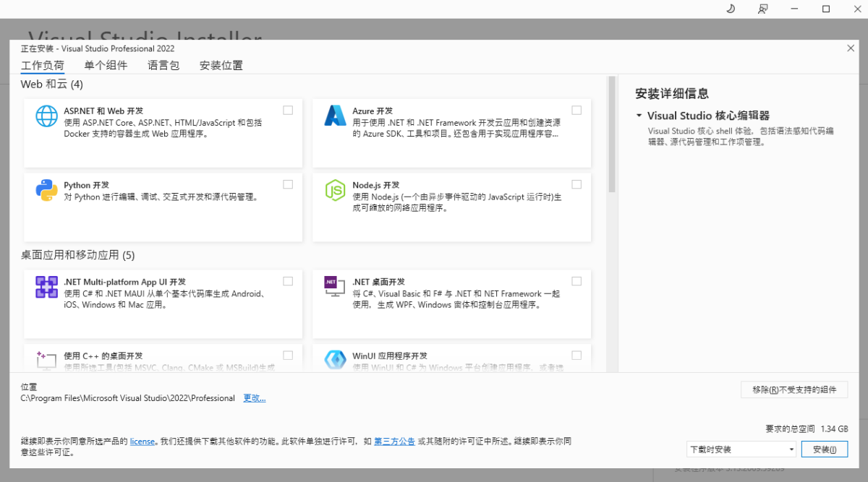Collapse the Visual Studio 核心编辑器 details section
Image resolution: width=868 pixels, height=482 pixels.
(x=639, y=116)
